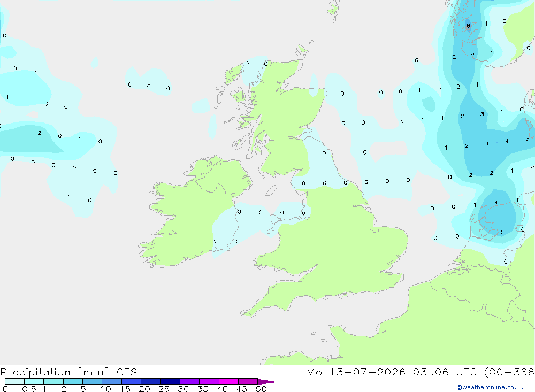Open the ©weatheronline.co.uk link
535x392 pixels.
[490, 387]
